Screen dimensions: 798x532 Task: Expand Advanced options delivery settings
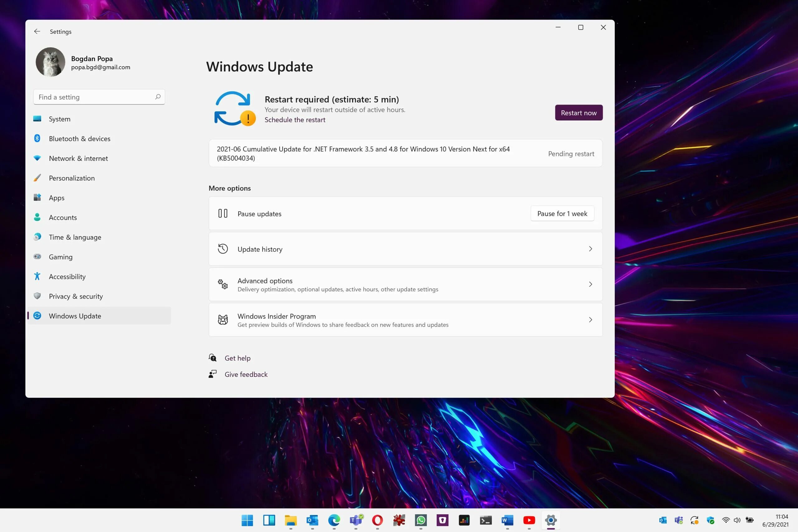click(406, 284)
